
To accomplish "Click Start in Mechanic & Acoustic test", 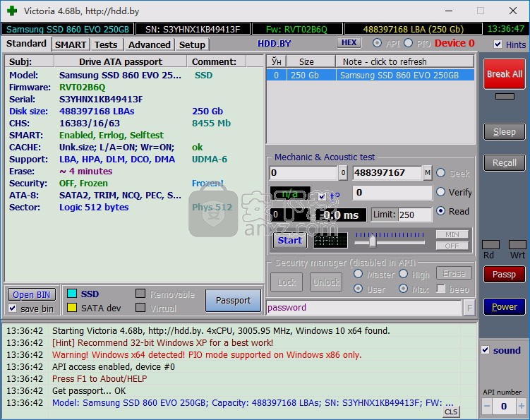I will click(289, 241).
